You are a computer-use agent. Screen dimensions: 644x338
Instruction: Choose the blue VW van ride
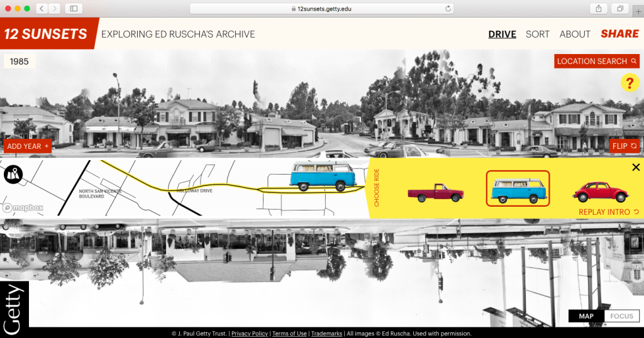pos(518,188)
